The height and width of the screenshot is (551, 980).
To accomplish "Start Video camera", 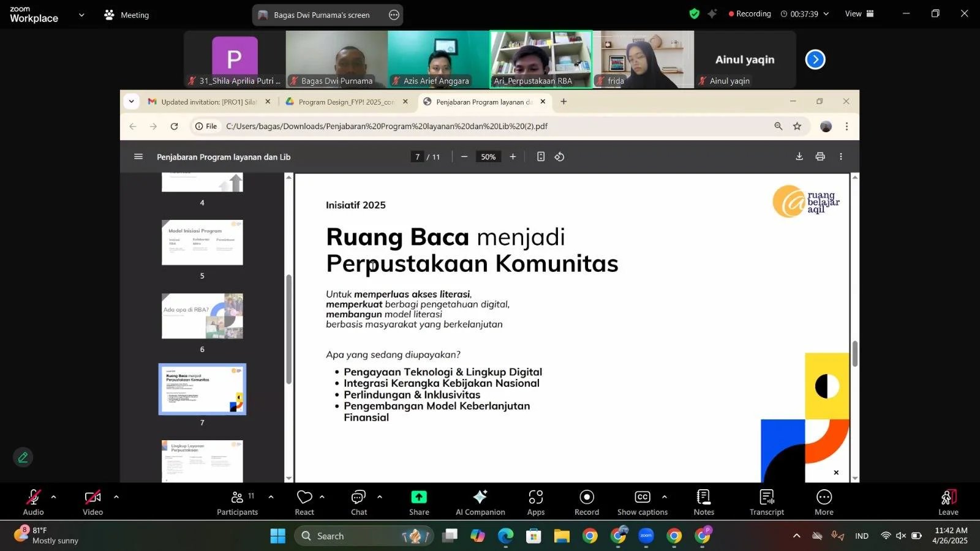I will [x=92, y=502].
